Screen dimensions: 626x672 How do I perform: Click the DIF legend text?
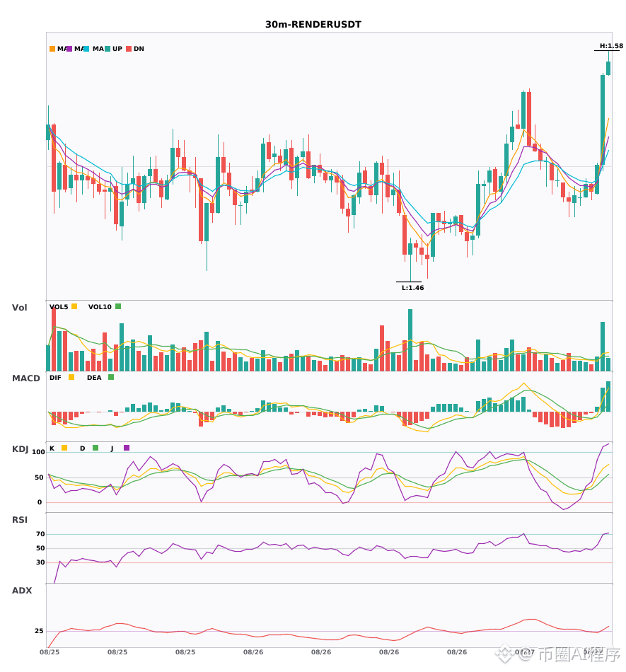coord(55,378)
